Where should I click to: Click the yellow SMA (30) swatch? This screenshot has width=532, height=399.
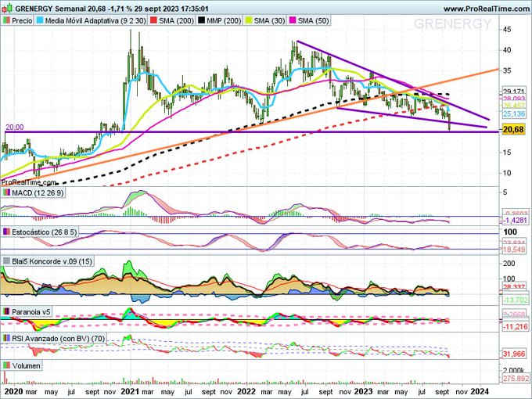click(x=249, y=20)
